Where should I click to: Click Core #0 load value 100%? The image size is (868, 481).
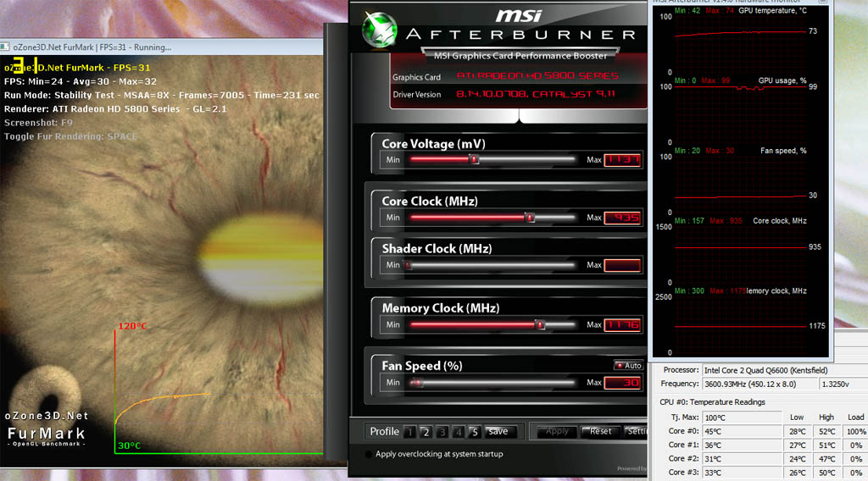(x=856, y=431)
